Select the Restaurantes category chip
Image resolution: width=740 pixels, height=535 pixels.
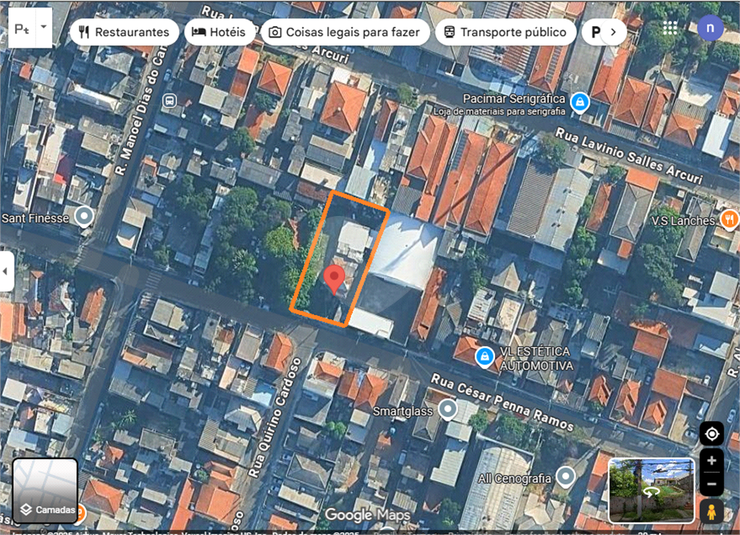125,32
